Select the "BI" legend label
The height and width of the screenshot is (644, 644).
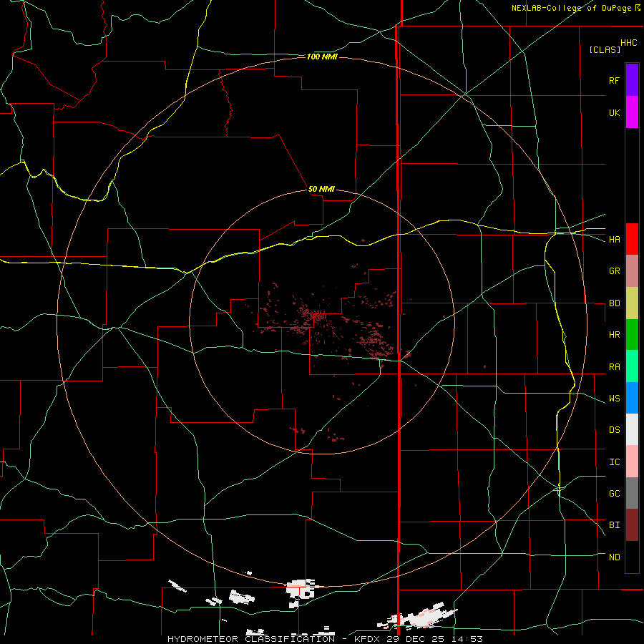(614, 525)
